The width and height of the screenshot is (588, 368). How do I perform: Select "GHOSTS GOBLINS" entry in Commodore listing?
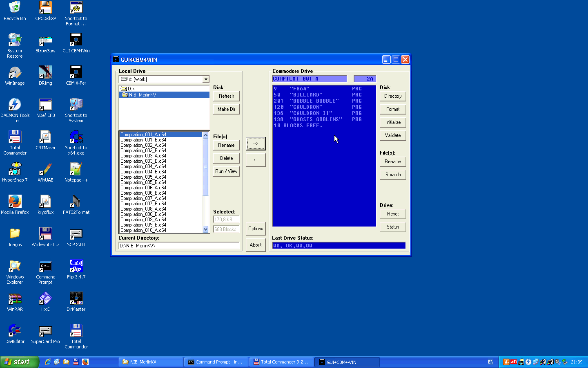[318, 119]
